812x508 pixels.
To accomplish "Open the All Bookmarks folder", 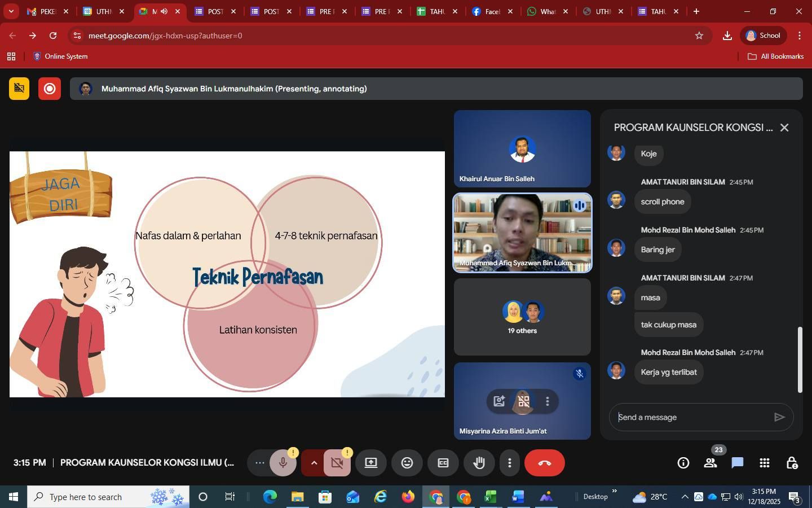I will [775, 56].
